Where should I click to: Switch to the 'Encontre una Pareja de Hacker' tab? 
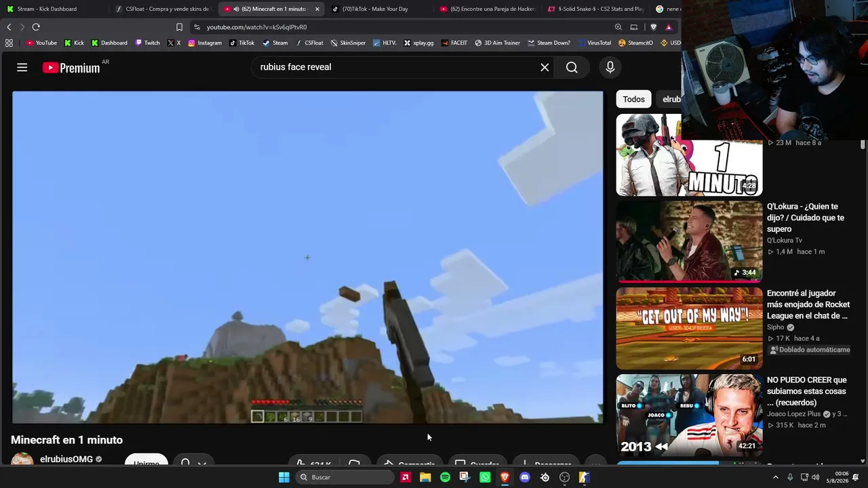[487, 9]
